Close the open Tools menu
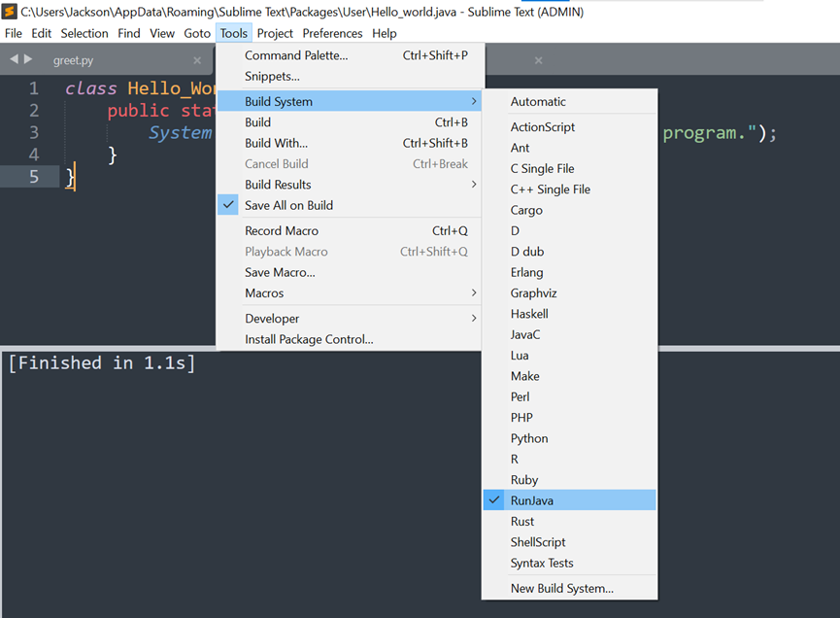Screen dimensions: 840x618 (x=234, y=33)
